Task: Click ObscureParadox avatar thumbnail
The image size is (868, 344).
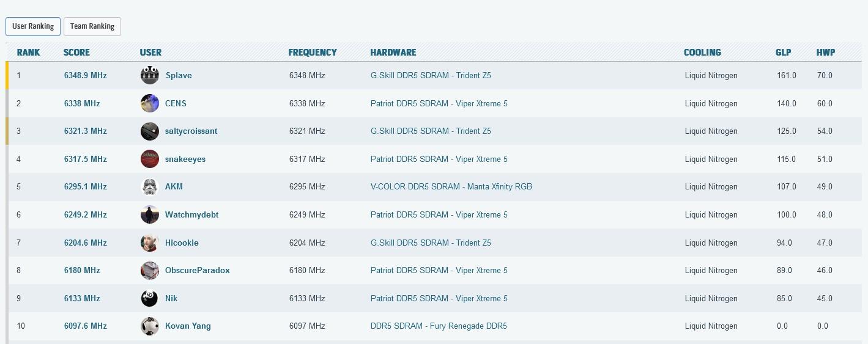Action: point(150,270)
